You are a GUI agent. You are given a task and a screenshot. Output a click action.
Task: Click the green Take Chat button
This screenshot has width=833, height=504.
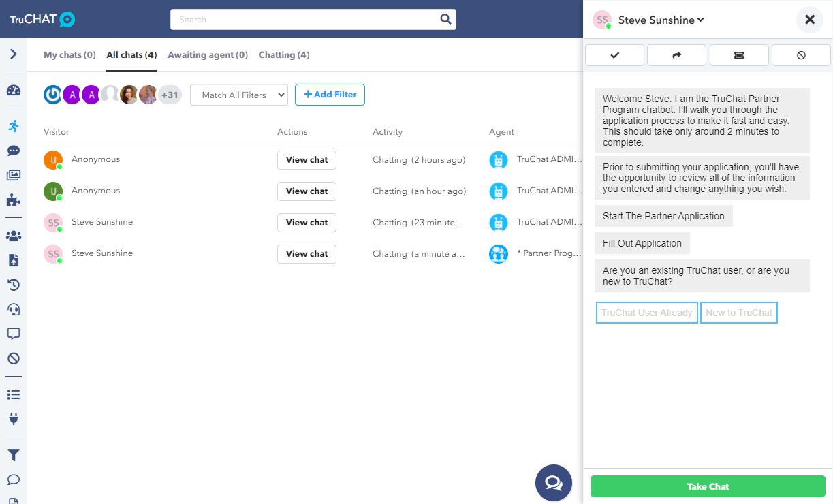708,486
